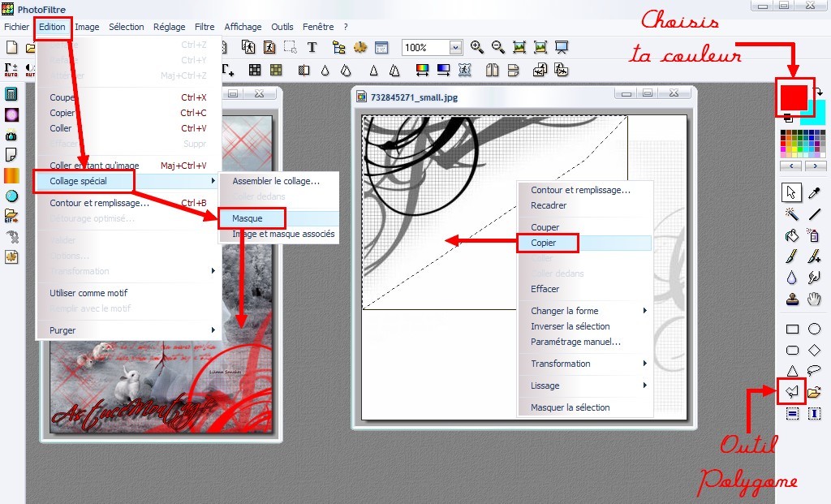Open the Image explorer folder-tree icon
The image size is (831, 504).
click(x=338, y=47)
